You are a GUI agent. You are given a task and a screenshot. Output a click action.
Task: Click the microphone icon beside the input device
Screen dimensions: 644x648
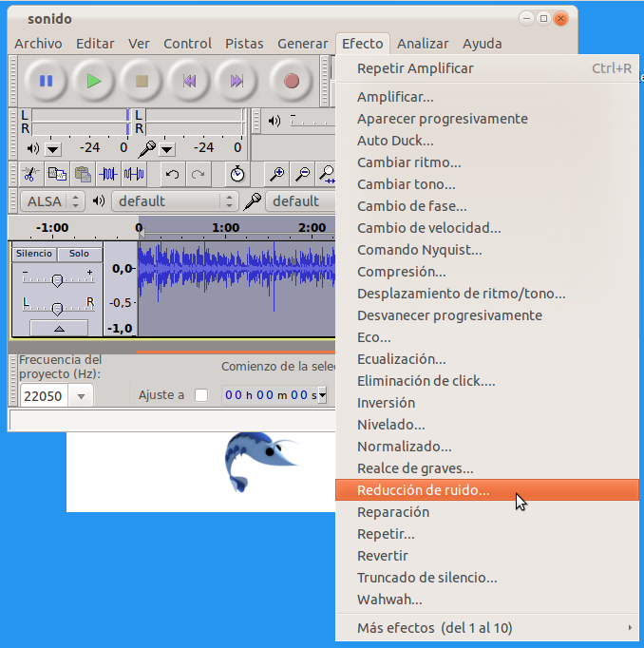252,201
